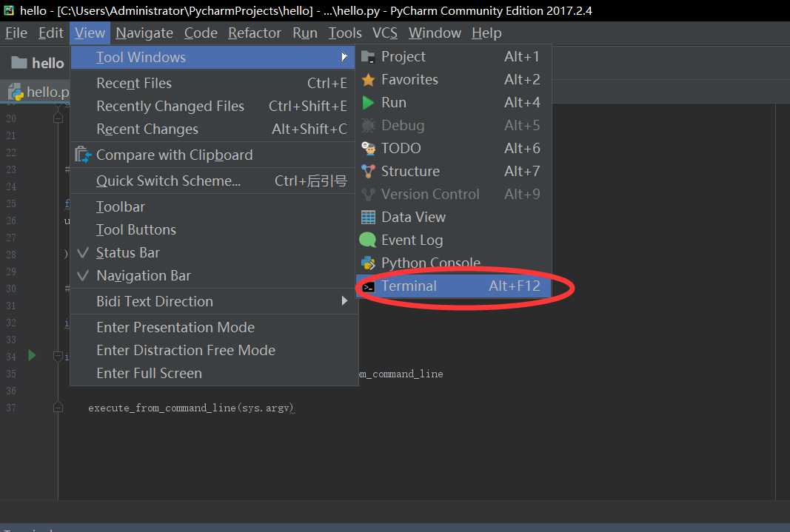Collapse the code fold marker near line 20
Screen dimensions: 790x532
(58, 118)
